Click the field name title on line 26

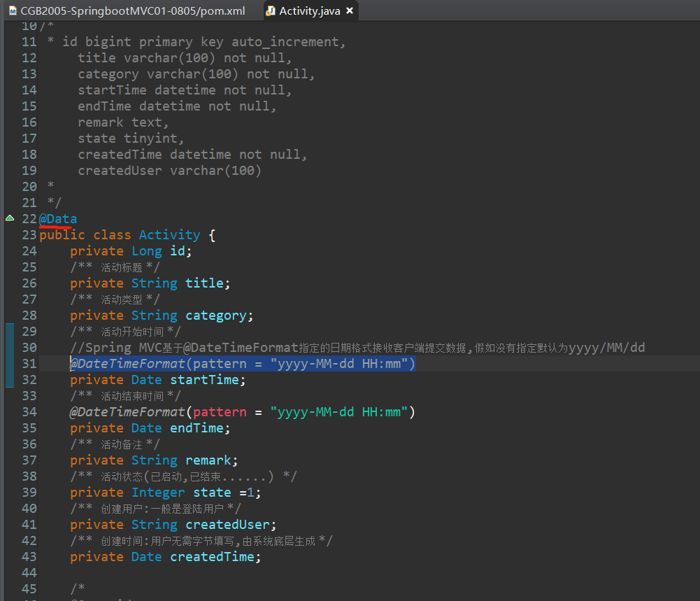tap(204, 283)
